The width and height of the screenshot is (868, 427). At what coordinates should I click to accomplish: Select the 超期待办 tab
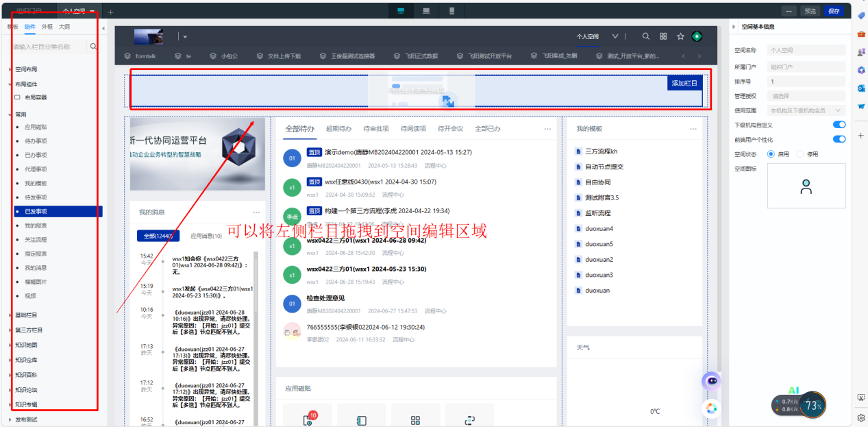coord(338,129)
